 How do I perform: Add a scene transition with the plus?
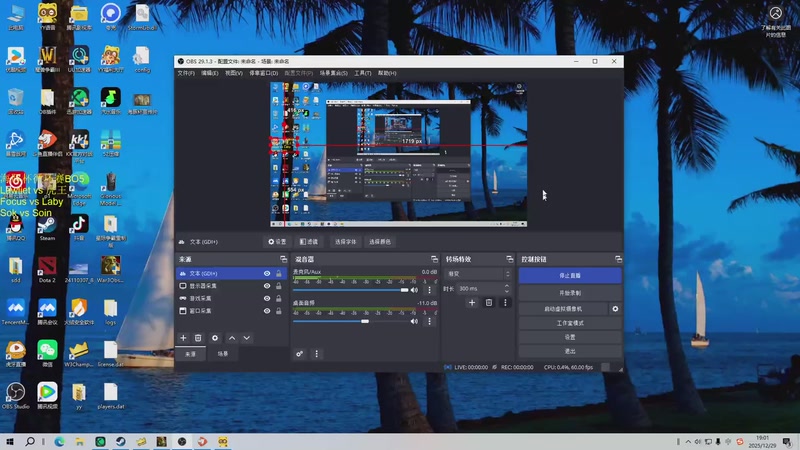[472, 303]
